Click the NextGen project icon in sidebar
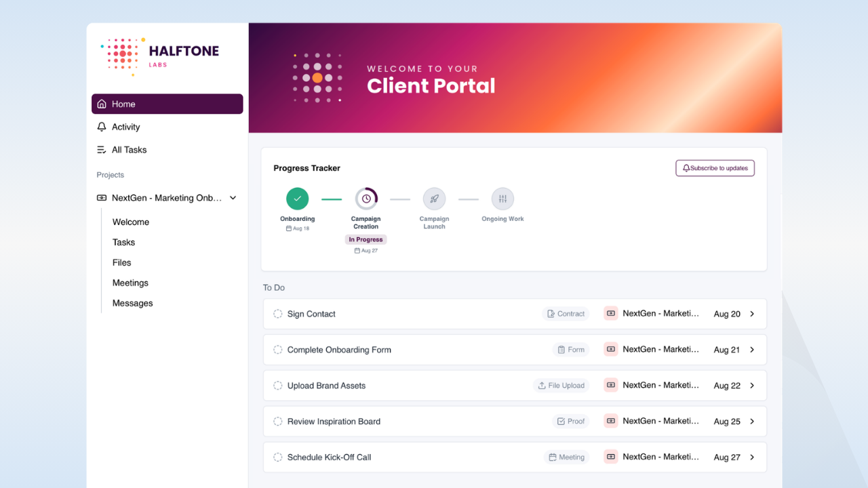Image resolution: width=868 pixels, height=488 pixels. [102, 198]
